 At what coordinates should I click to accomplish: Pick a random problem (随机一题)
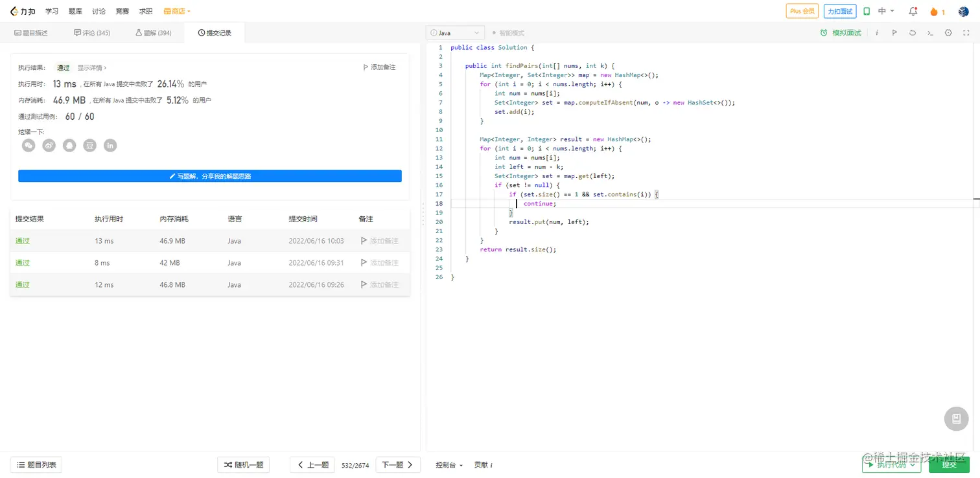pos(243,464)
